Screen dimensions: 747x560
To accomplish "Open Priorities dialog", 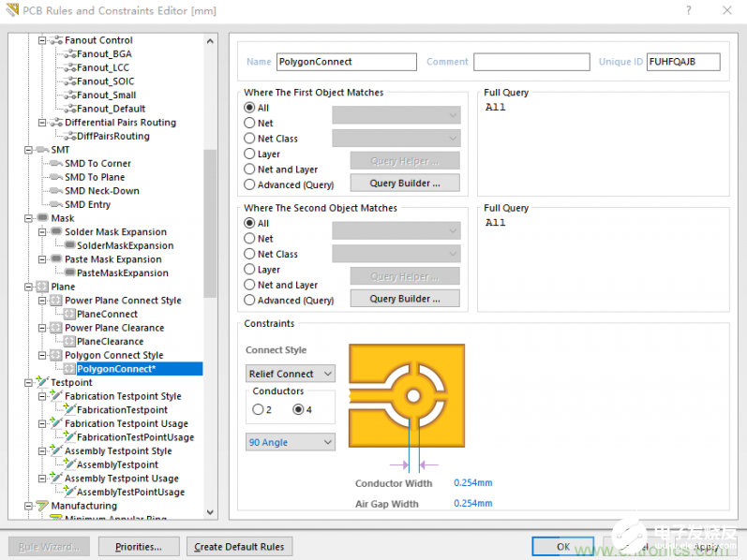I will (x=139, y=547).
